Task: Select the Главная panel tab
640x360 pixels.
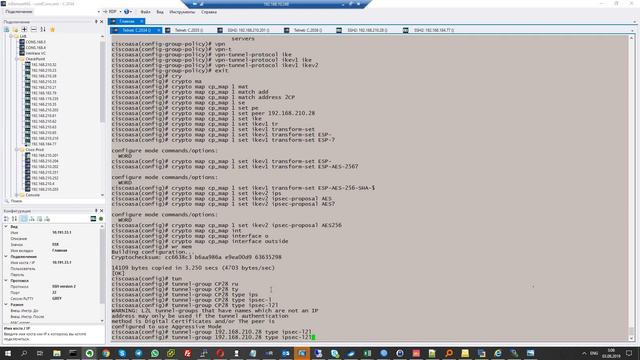Action: pos(127,21)
